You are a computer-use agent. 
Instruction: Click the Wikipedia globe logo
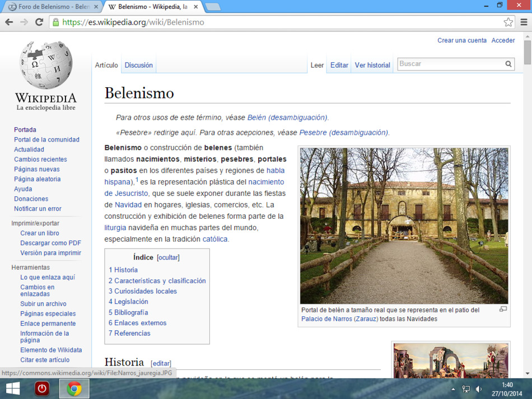point(46,65)
